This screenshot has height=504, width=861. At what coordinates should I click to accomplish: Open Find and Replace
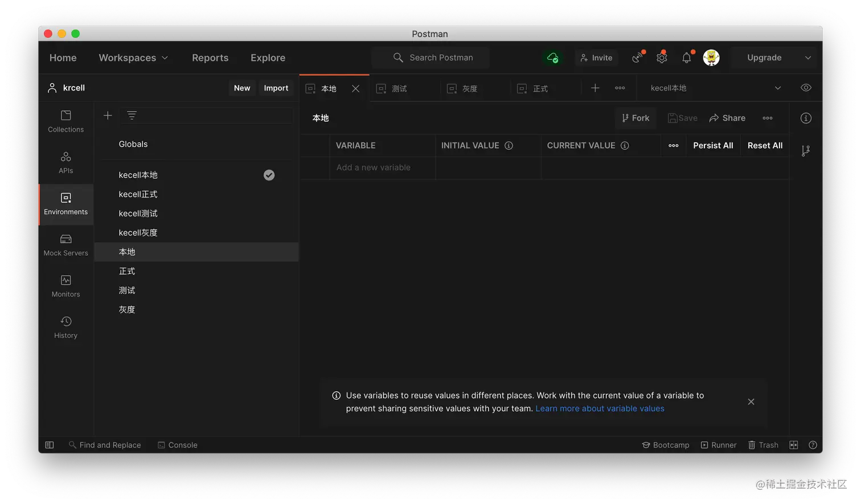click(105, 445)
